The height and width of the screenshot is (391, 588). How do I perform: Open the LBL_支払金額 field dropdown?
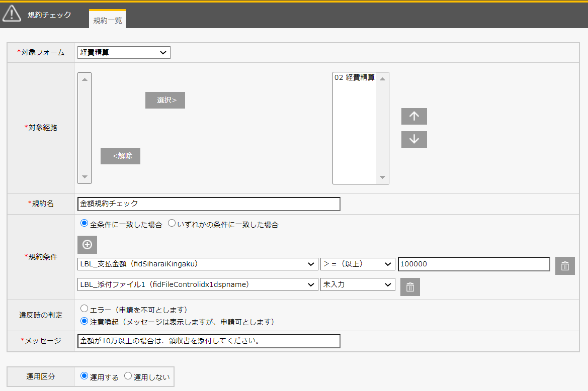[x=198, y=264]
